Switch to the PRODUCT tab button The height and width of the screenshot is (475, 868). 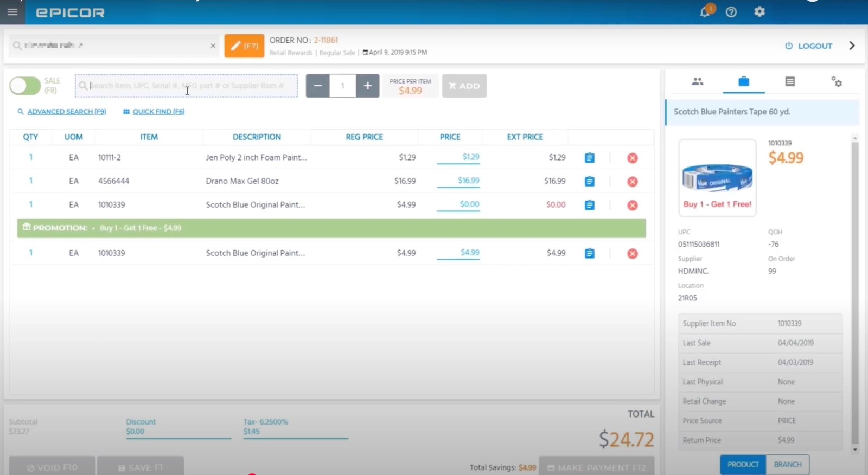743,465
